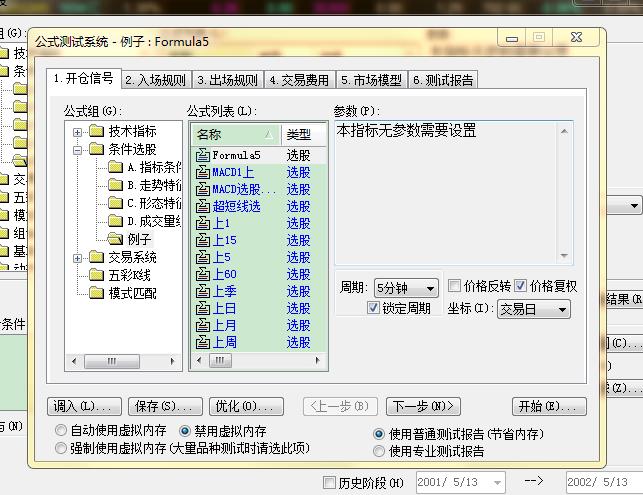Screen dimensions: 643x495
Task: Select 自动使用虚拟内存 radio button
Action: 61,430
